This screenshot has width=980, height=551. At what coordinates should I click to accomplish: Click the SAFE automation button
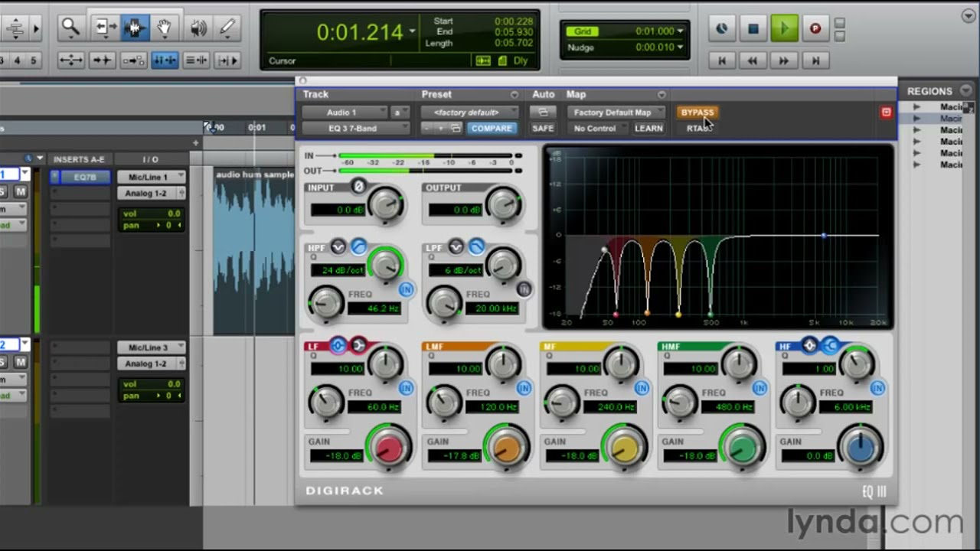pos(543,129)
